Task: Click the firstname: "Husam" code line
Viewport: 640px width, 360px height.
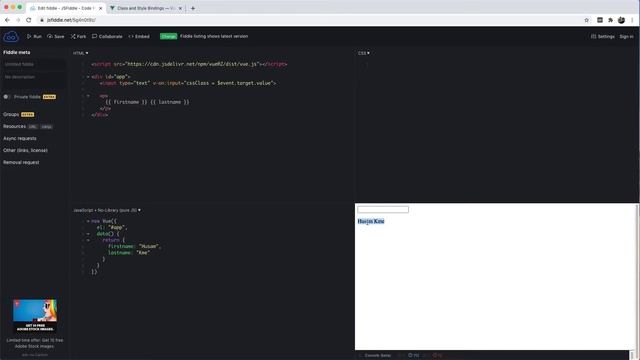Action: [x=135, y=247]
